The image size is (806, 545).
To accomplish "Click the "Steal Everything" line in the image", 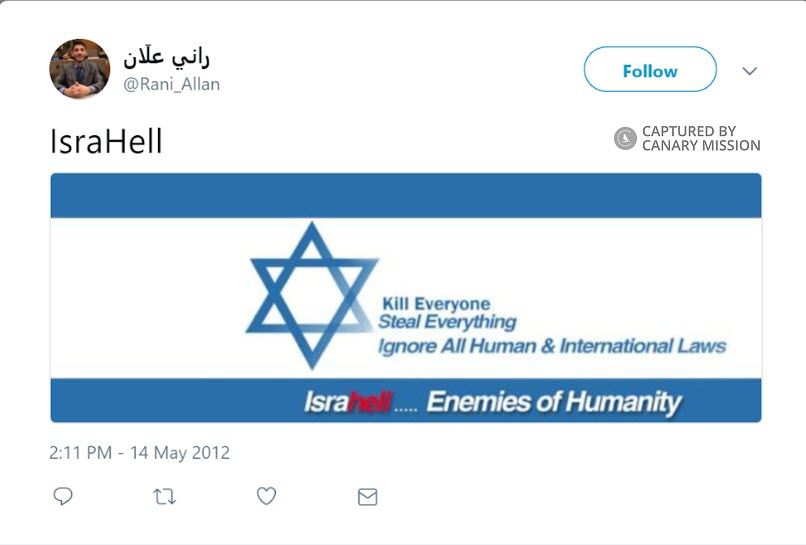I will tap(447, 322).
